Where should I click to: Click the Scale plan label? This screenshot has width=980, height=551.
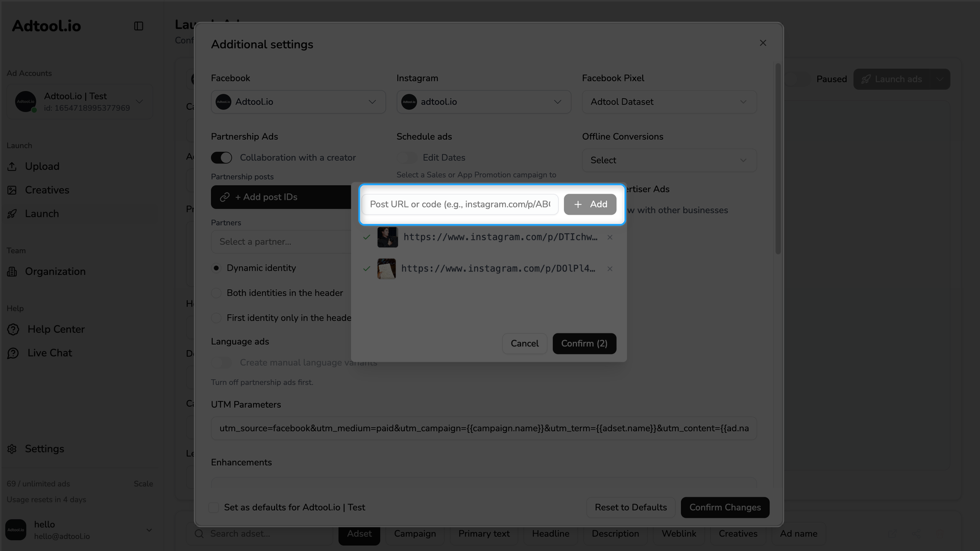[143, 484]
